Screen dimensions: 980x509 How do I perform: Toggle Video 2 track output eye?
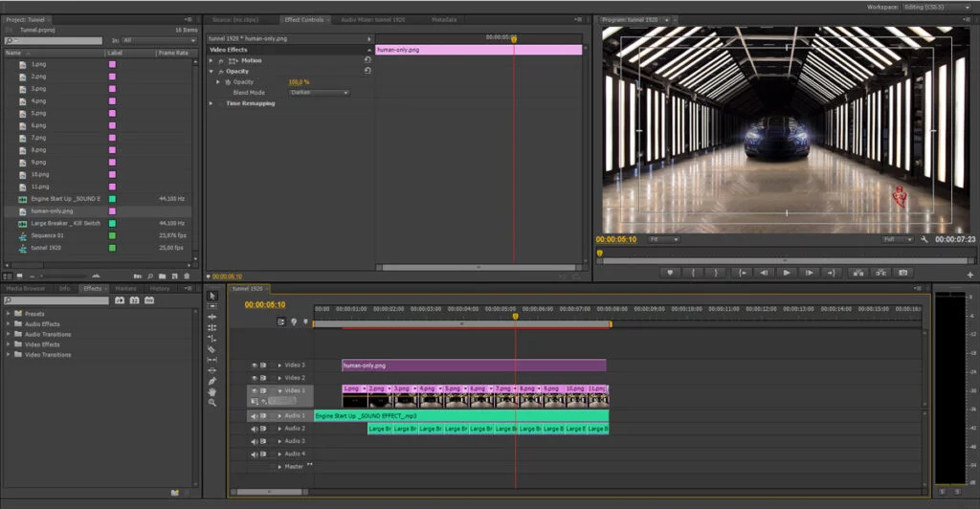pyautogui.click(x=255, y=378)
